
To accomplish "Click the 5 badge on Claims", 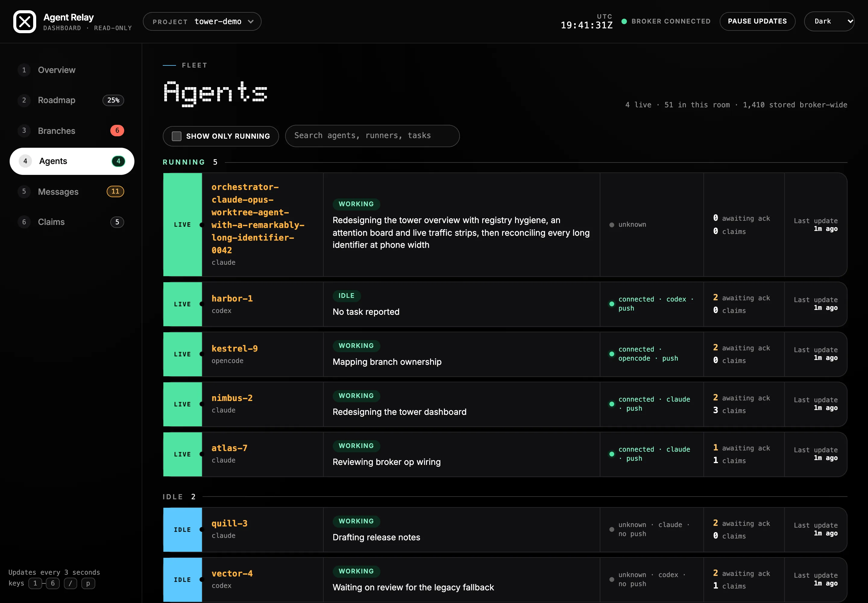I will point(117,222).
